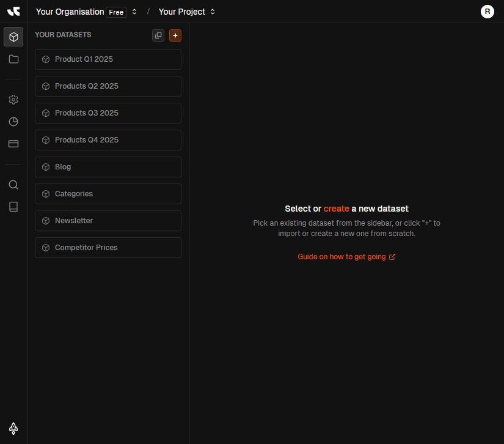The width and height of the screenshot is (504, 444).
Task: Open the Blog dataset
Action: [x=108, y=166]
